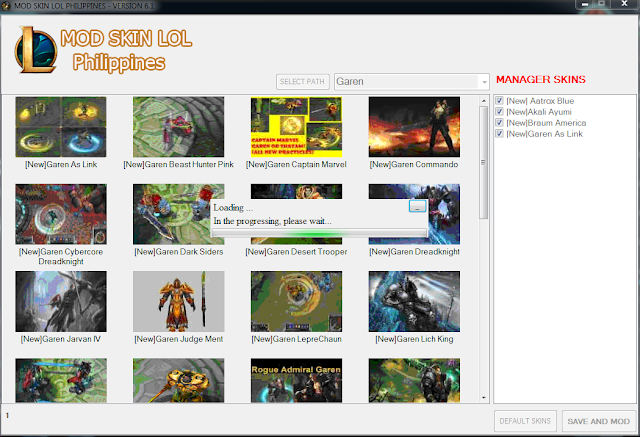Uncheck the [New] Aatrox Blue checkbox
This screenshot has width=640, height=437.
499,101
